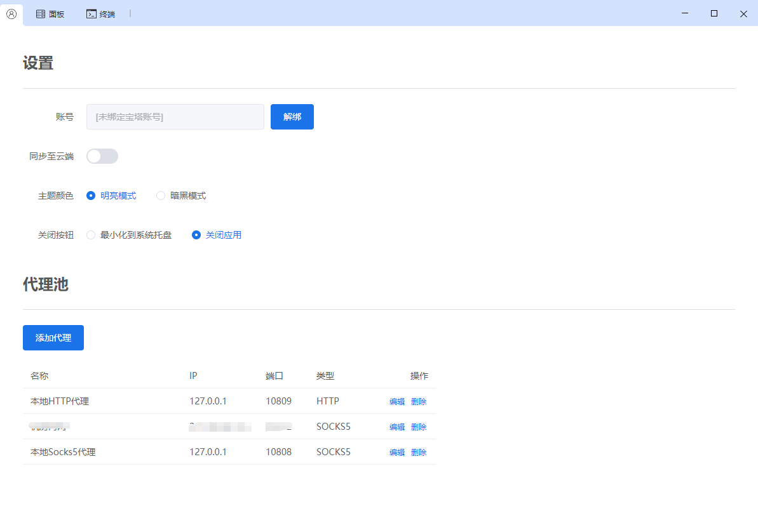Open the 面板 tab
Screen dimensions: 758x532
pyautogui.click(x=51, y=13)
